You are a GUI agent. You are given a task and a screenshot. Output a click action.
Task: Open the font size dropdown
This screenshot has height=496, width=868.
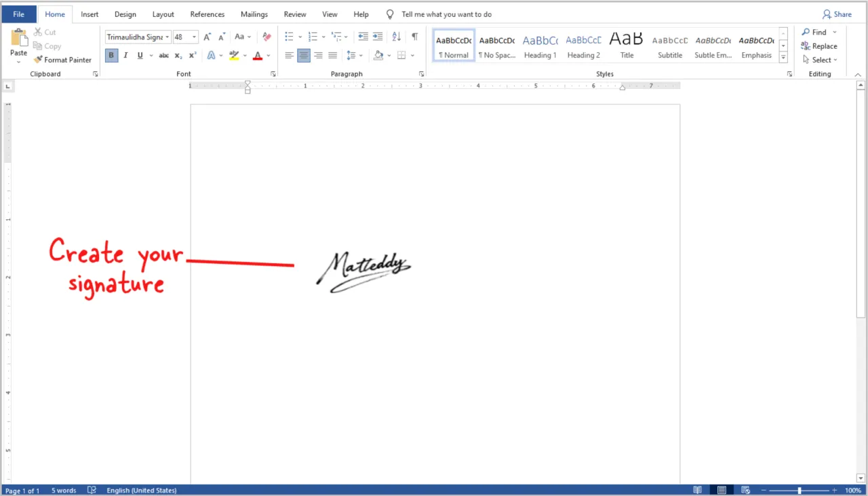click(195, 37)
